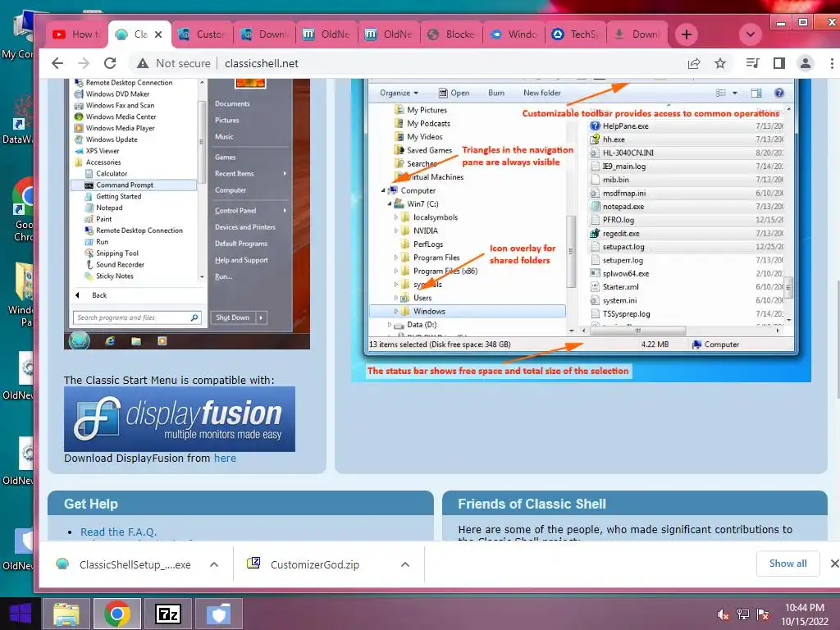
Task: Select the Windows folder desktop icon
Action: [21, 294]
